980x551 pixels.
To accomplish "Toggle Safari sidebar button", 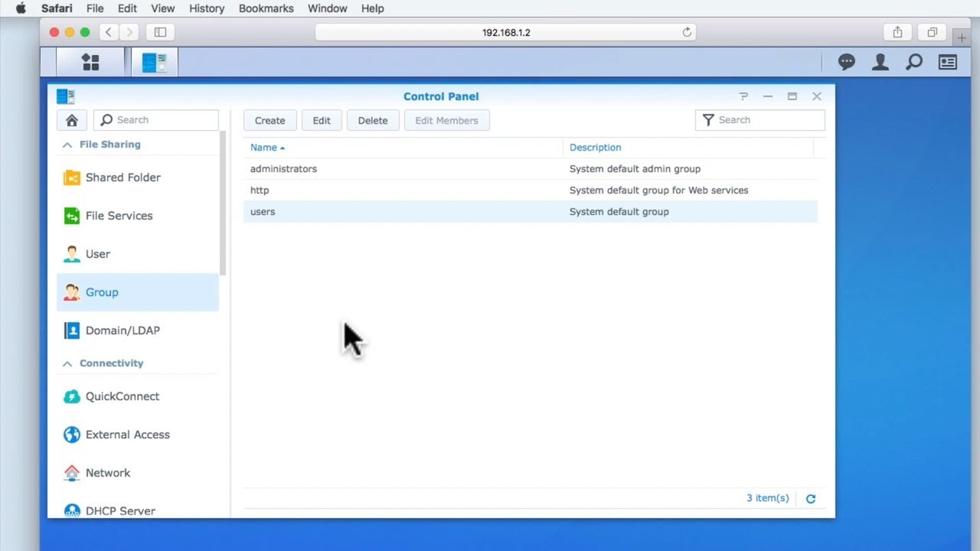I will tap(160, 32).
